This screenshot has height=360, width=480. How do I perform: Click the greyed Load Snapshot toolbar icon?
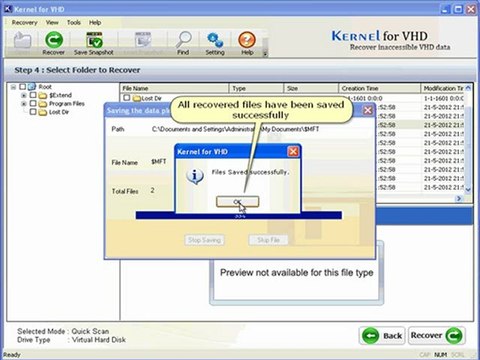point(143,43)
